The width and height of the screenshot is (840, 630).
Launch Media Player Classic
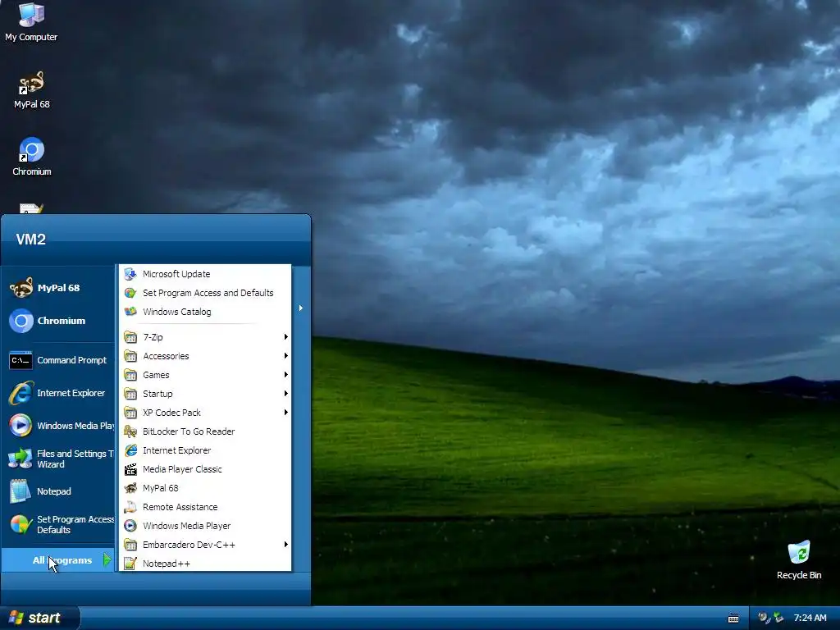205,469
